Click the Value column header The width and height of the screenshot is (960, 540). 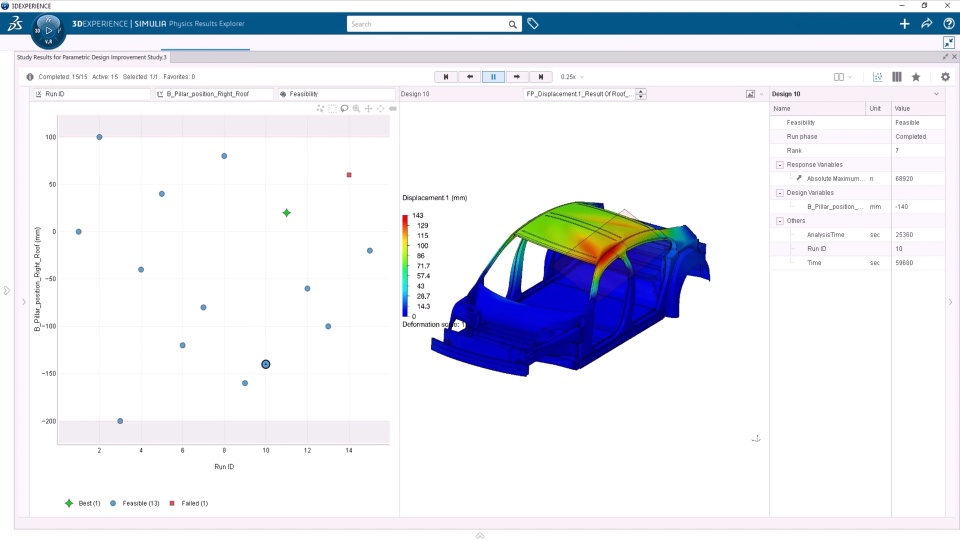point(918,108)
